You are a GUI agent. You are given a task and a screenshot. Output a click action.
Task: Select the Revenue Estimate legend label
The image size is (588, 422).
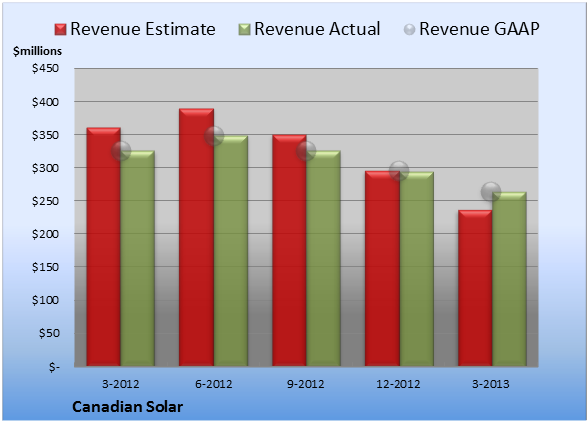point(143,29)
